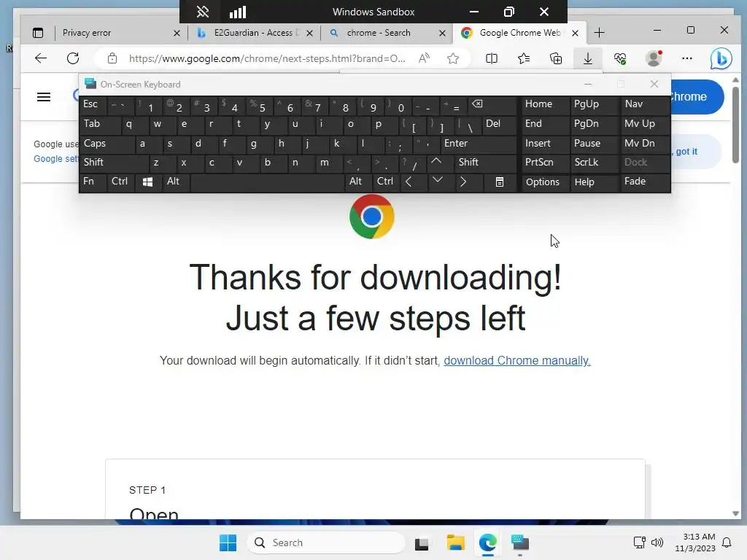Click the Read aloud icon in address bar
This screenshot has height=560, width=747.
[x=424, y=58]
